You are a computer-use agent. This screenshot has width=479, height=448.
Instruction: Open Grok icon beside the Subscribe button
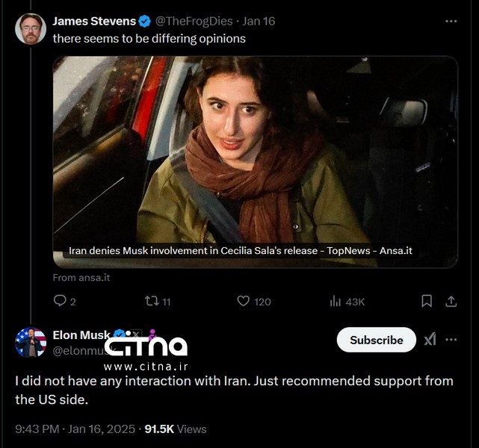point(430,340)
